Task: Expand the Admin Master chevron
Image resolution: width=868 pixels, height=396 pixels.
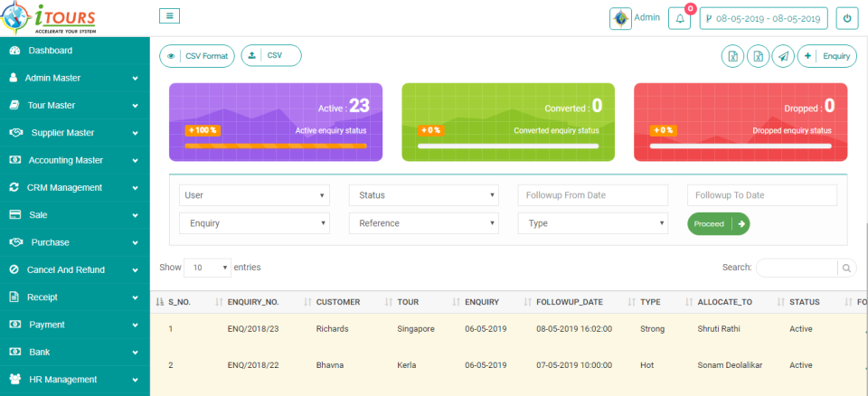Action: (135, 79)
